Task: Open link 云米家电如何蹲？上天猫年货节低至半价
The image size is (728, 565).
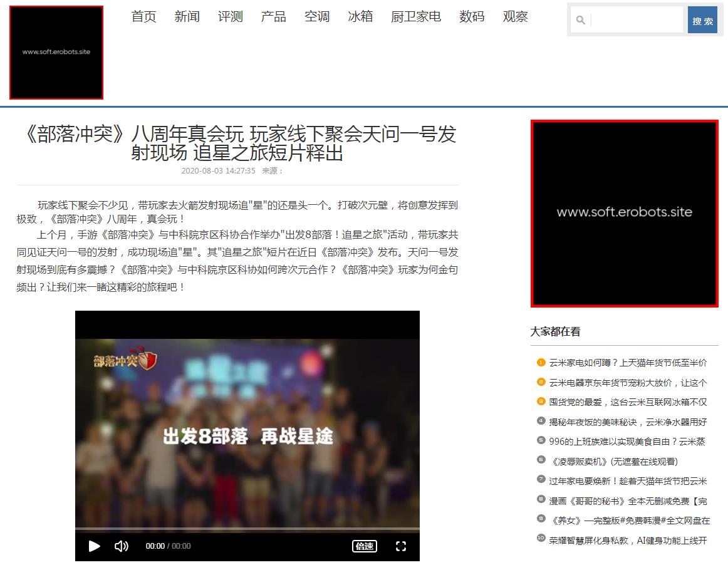Action: [x=628, y=363]
